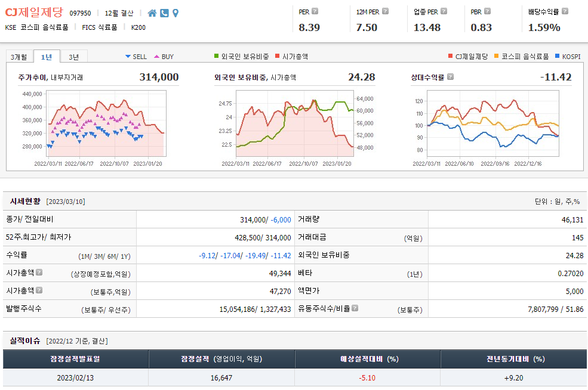This screenshot has height=390, width=588.
Task: Click the 외국인 보유비중 chart area
Action: coord(295,123)
